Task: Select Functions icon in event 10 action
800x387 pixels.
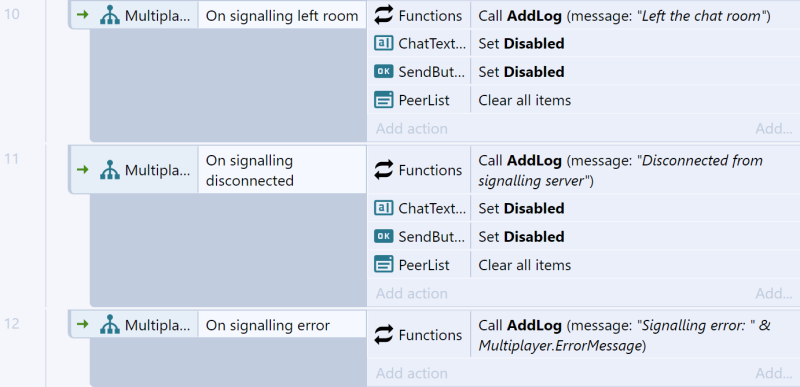Action: [x=384, y=16]
